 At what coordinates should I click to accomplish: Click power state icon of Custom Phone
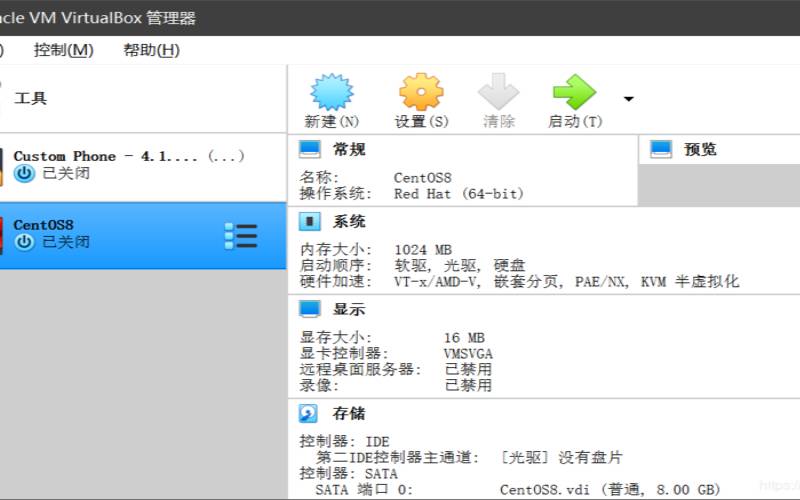coord(24,173)
